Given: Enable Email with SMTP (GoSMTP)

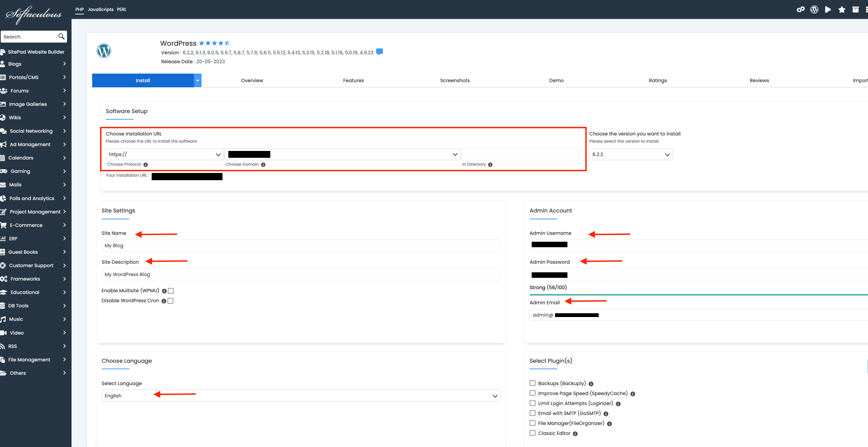Looking at the screenshot, I should 533,413.
